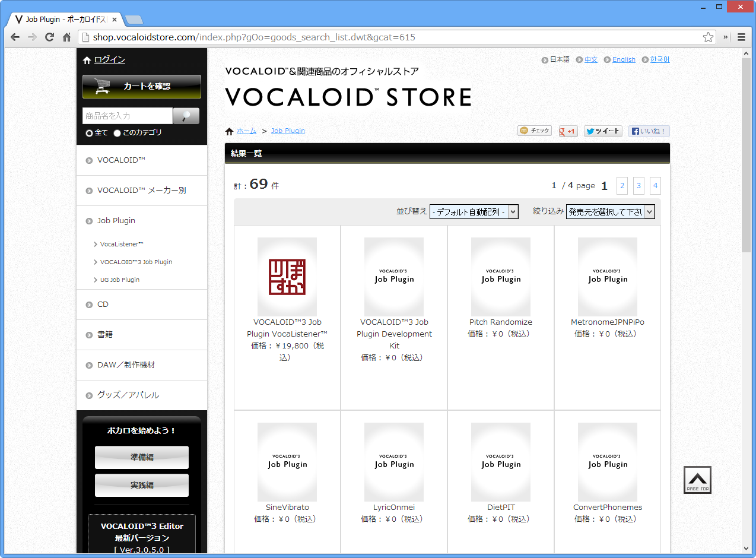Screen dimensions: 756x558
Task: Select the 全て search scope radio
Action: (x=90, y=133)
